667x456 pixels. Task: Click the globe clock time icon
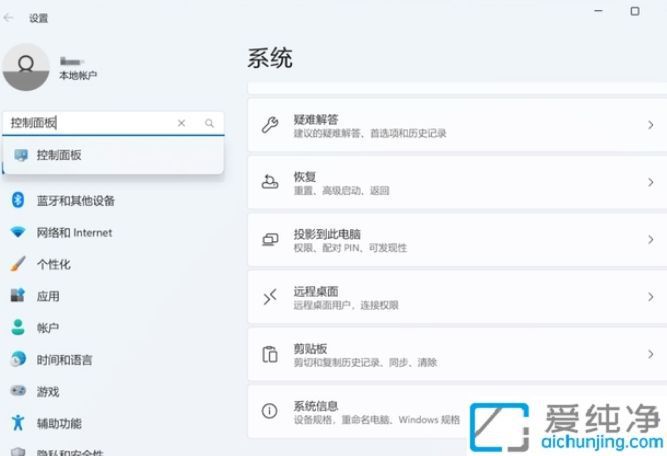point(18,359)
